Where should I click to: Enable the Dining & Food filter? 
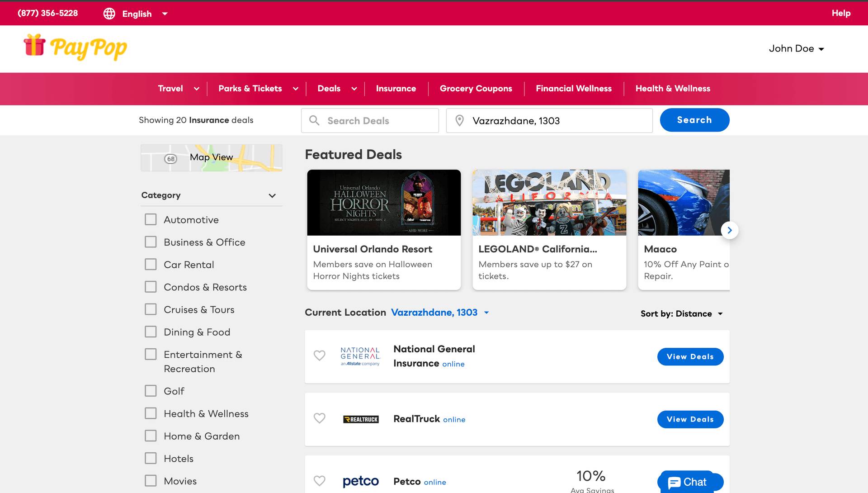(x=151, y=332)
